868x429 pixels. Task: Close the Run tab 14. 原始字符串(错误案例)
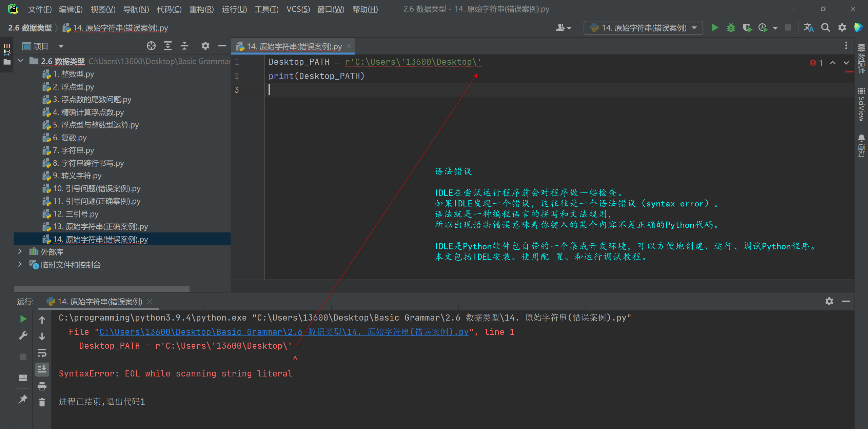pyautogui.click(x=150, y=302)
